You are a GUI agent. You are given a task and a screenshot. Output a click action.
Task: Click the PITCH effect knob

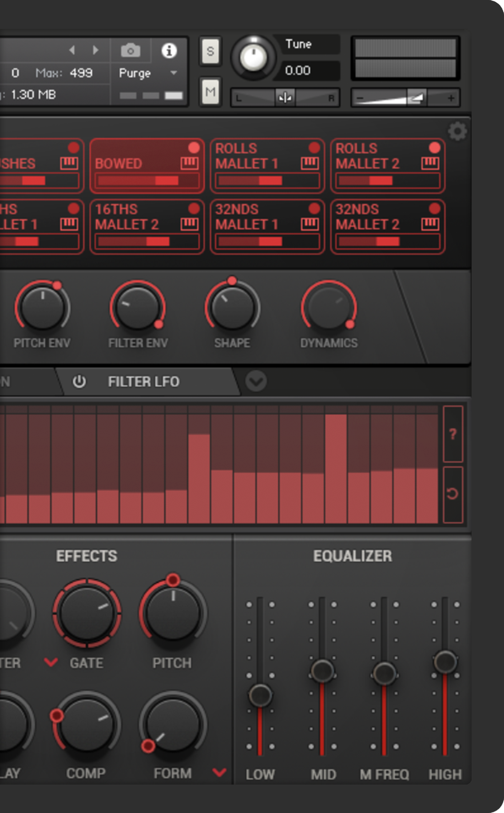coord(173,613)
